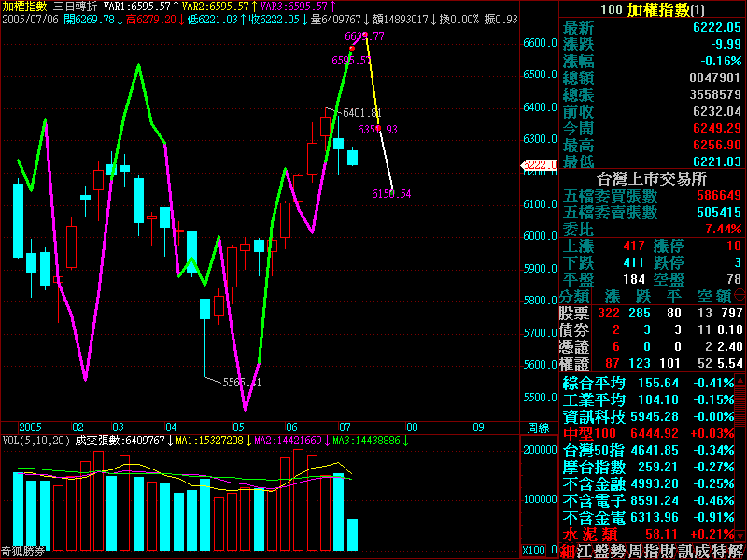Viewport: 747px width, 560px height.
Task: Select 不含電子 index row
Action: pos(647,500)
